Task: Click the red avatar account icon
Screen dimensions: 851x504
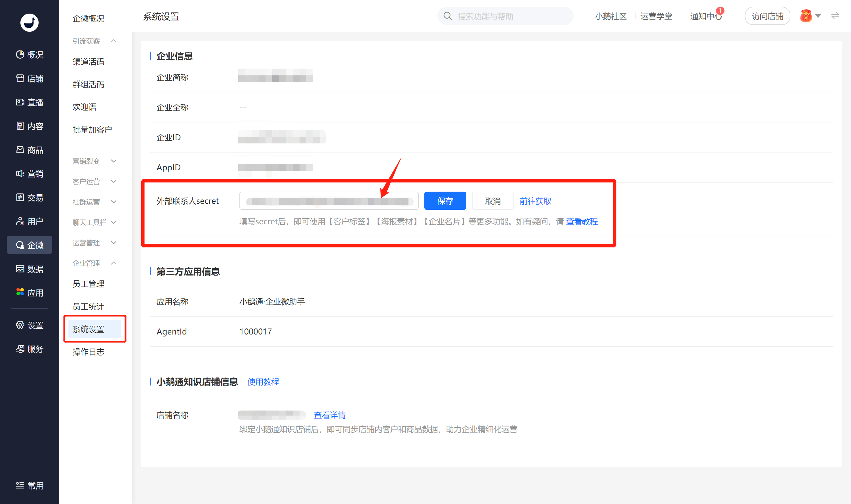Action: pos(806,16)
